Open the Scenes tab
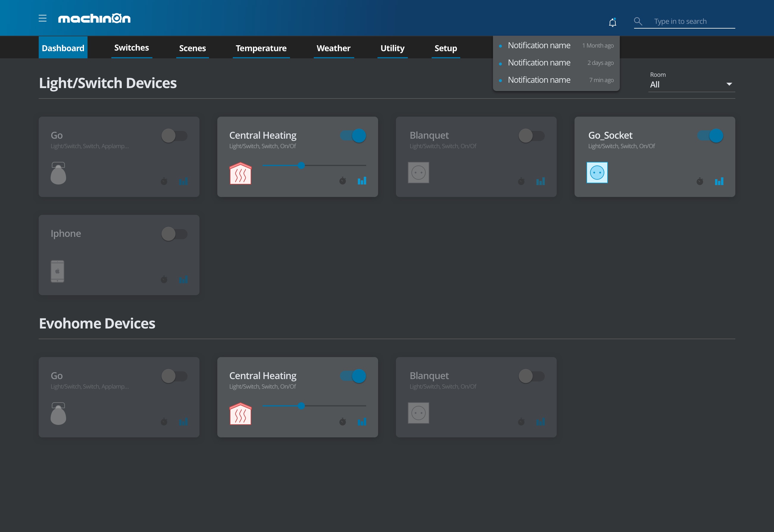Viewport: 774px width, 532px height. click(192, 48)
